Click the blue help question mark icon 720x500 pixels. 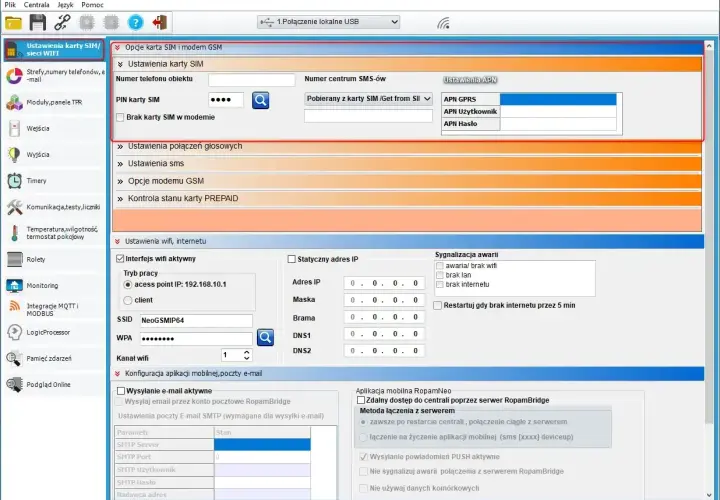click(x=135, y=22)
